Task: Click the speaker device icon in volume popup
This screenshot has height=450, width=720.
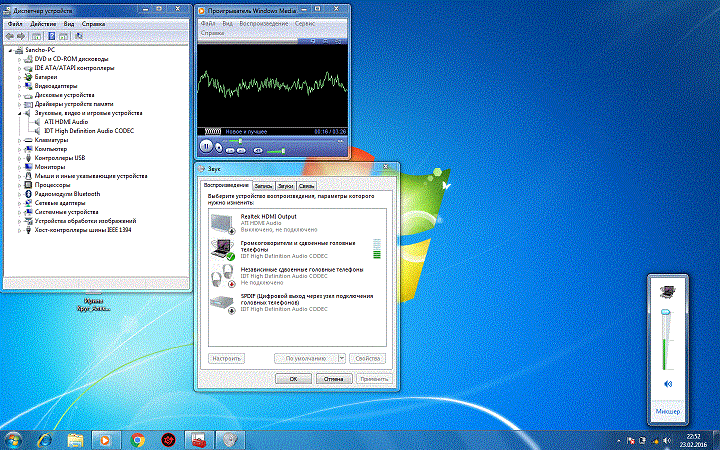Action: (x=667, y=294)
